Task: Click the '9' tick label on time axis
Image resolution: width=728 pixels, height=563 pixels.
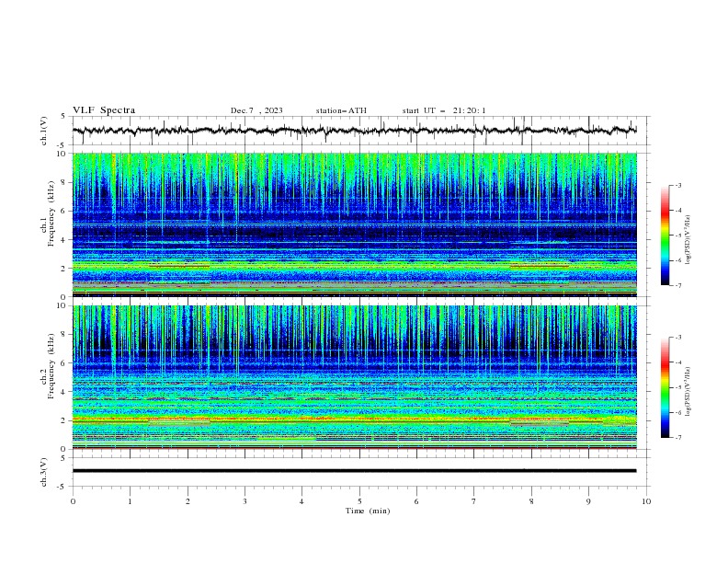Action: click(x=588, y=501)
